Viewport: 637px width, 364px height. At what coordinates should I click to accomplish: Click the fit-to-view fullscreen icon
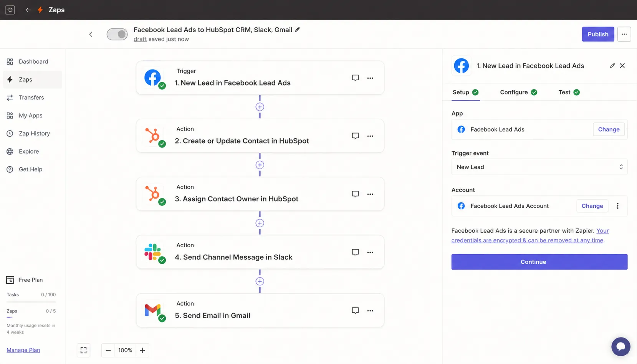pyautogui.click(x=83, y=350)
